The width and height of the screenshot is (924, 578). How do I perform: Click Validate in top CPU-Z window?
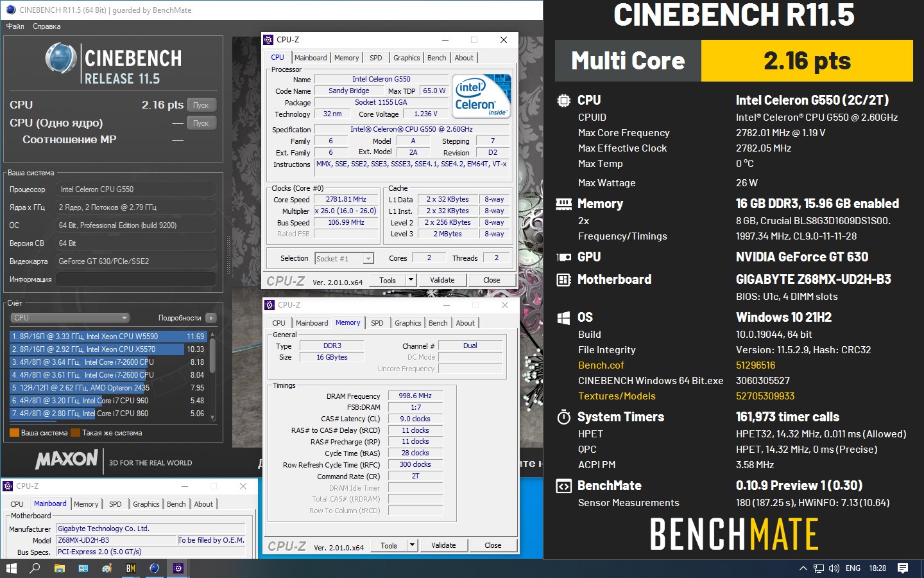click(442, 280)
